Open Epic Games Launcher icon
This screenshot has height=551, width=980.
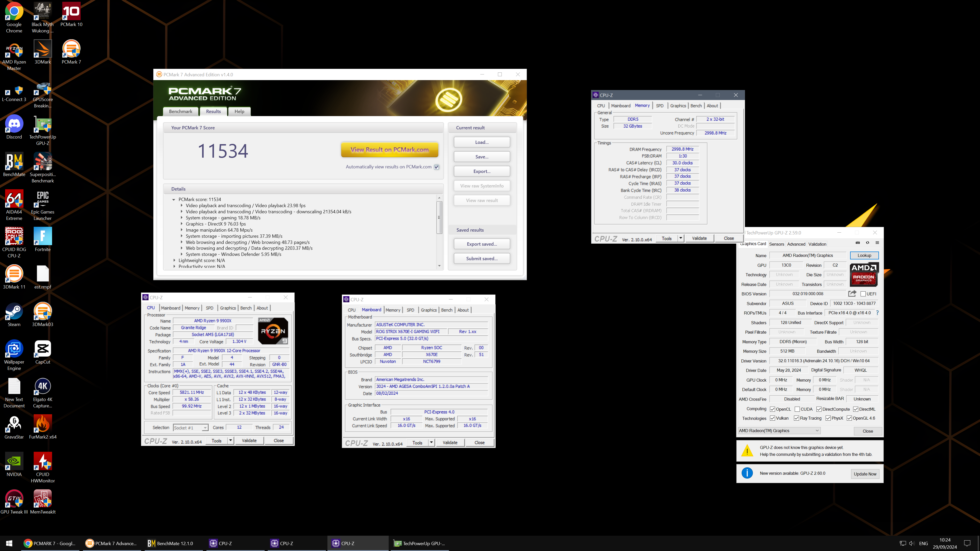click(43, 205)
